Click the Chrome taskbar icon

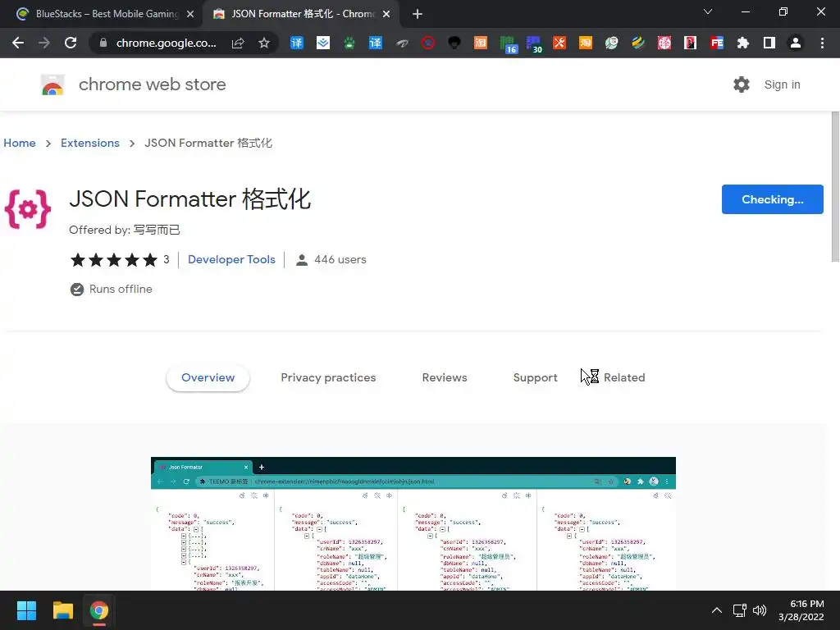click(99, 610)
